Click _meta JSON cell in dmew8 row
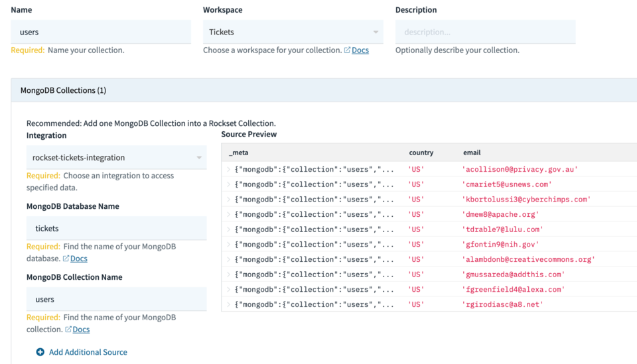Viewport: 637px width, 364px height. pos(314,214)
